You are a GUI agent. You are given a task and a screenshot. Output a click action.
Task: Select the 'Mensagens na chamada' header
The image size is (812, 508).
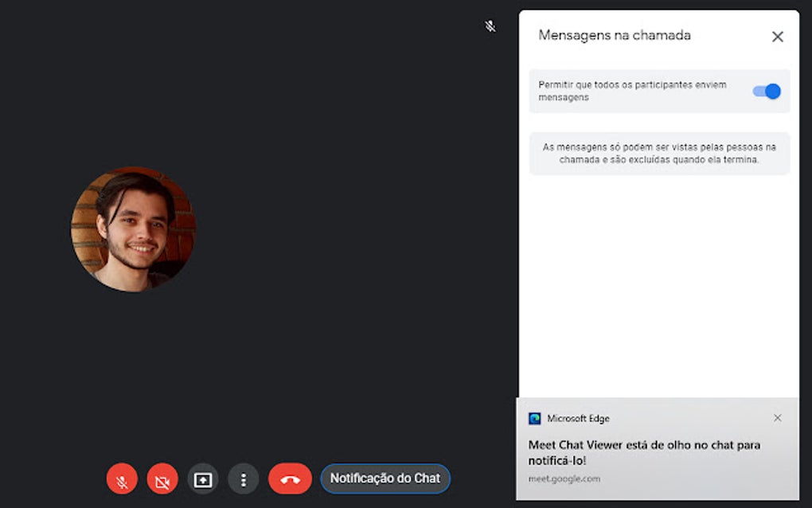[615, 36]
